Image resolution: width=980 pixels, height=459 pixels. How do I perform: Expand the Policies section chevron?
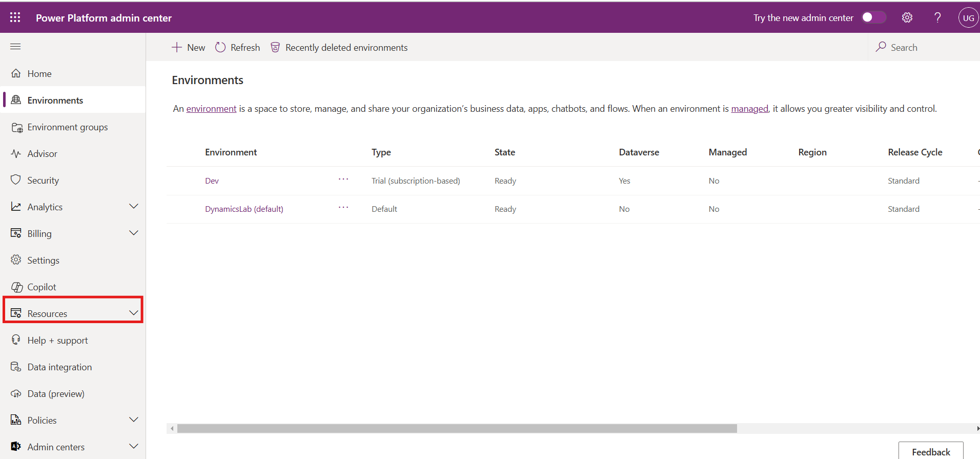coord(134,420)
